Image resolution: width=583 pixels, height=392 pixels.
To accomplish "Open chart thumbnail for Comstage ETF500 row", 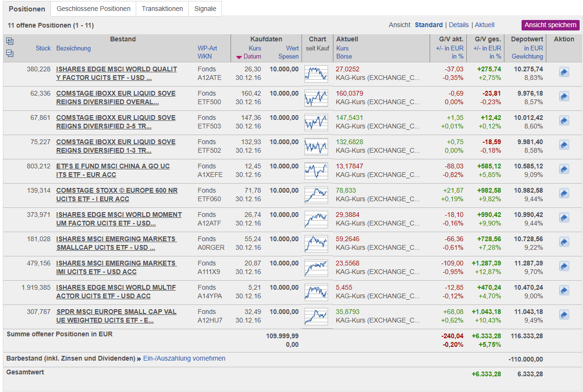I will pos(316,98).
